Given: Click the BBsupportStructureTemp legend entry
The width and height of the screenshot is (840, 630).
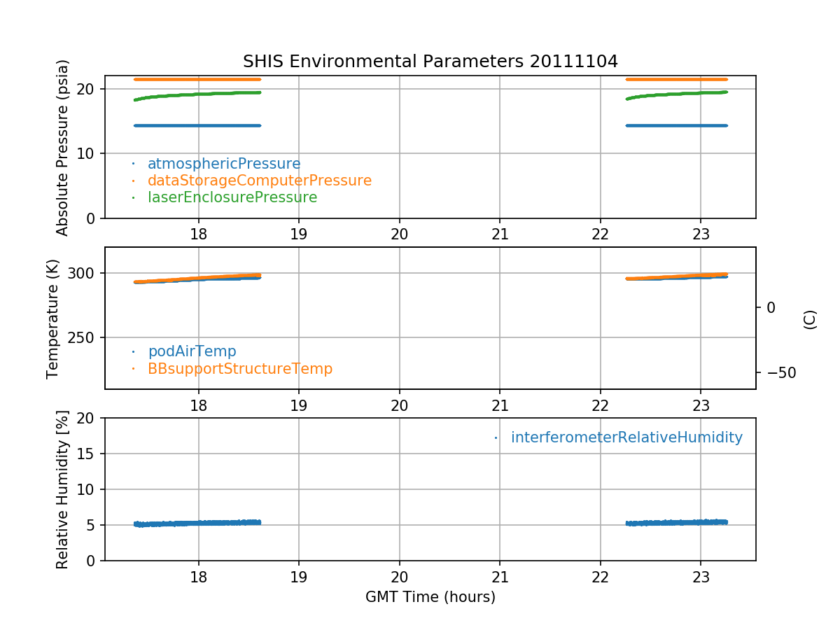Looking at the screenshot, I should click(x=239, y=368).
